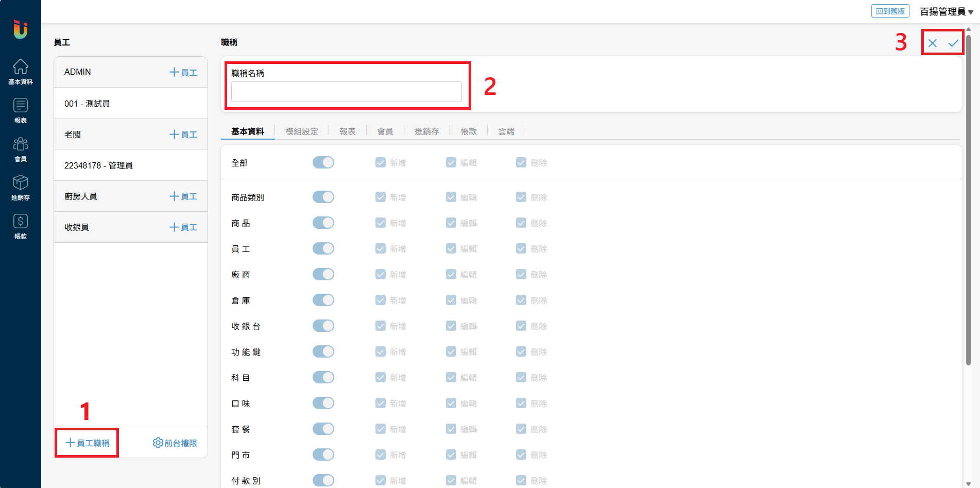This screenshot has height=488, width=980.
Task: Click the 職稱名稱 input field
Action: tap(346, 92)
